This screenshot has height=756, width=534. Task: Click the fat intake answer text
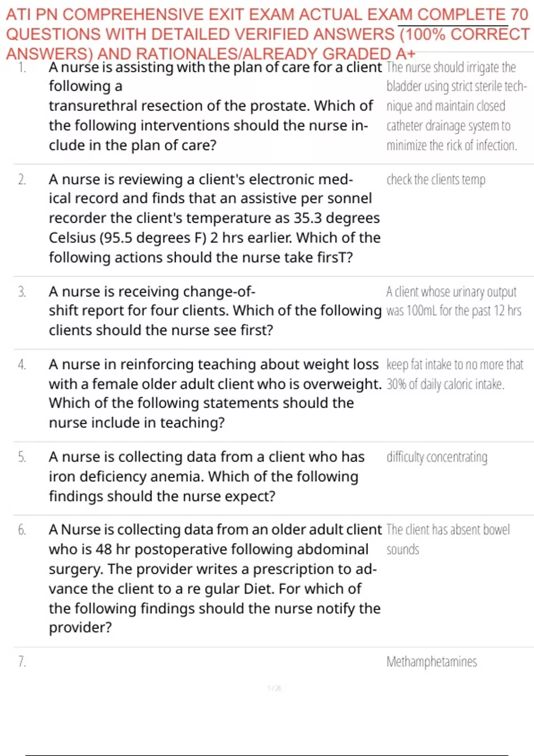pyautogui.click(x=454, y=374)
